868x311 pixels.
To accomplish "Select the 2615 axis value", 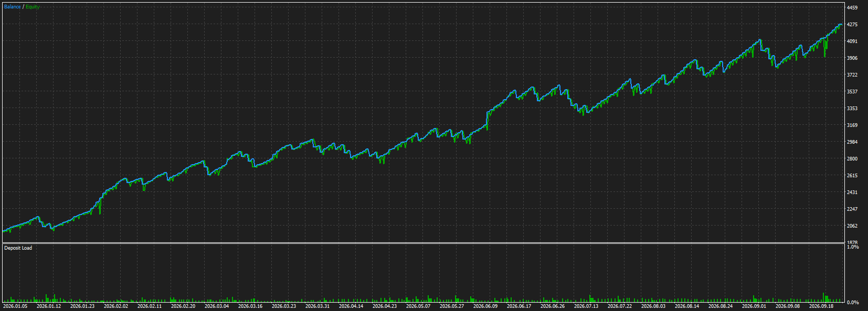I will coord(852,176).
